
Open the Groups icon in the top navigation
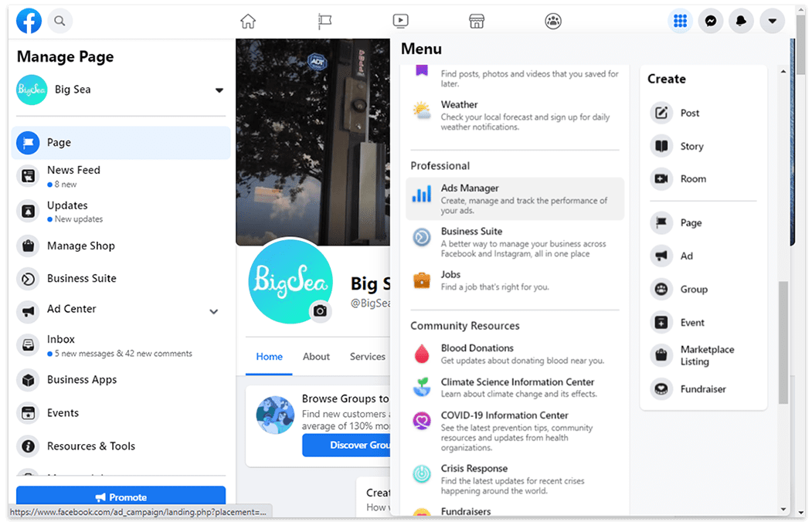(553, 21)
